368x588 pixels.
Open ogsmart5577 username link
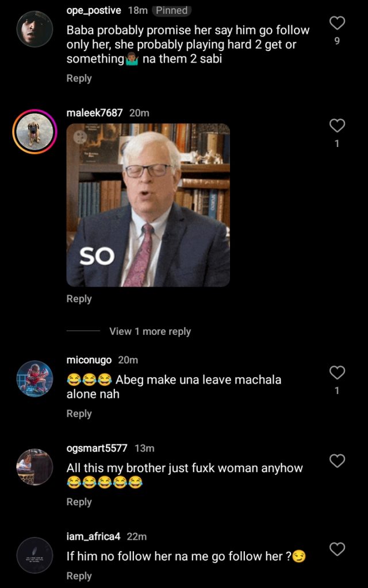pos(97,448)
